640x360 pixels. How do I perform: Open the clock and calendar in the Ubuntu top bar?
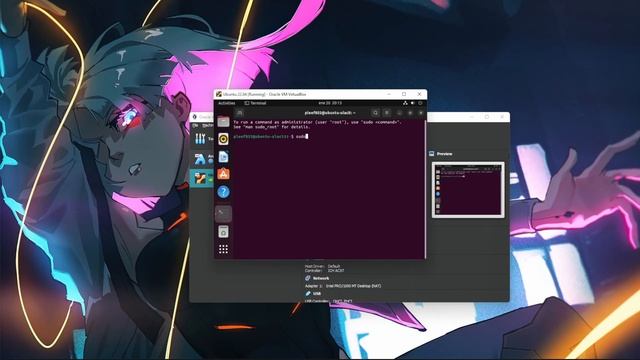click(x=330, y=103)
